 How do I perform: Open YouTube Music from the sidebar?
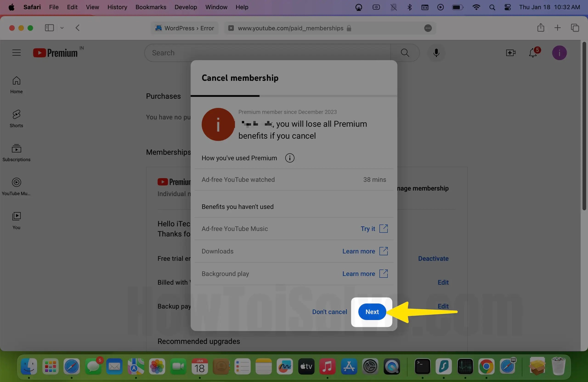[x=16, y=186]
